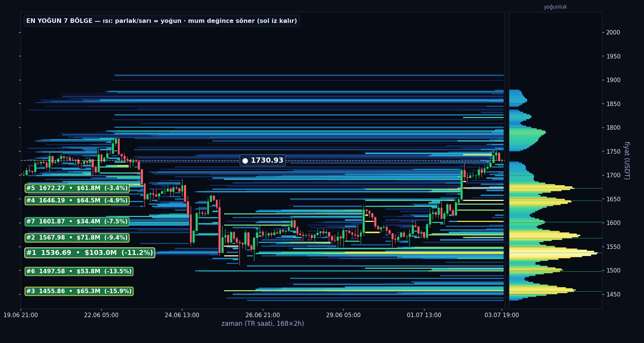
Task: Click the yoğunluk panel heading
Action: [x=555, y=7]
